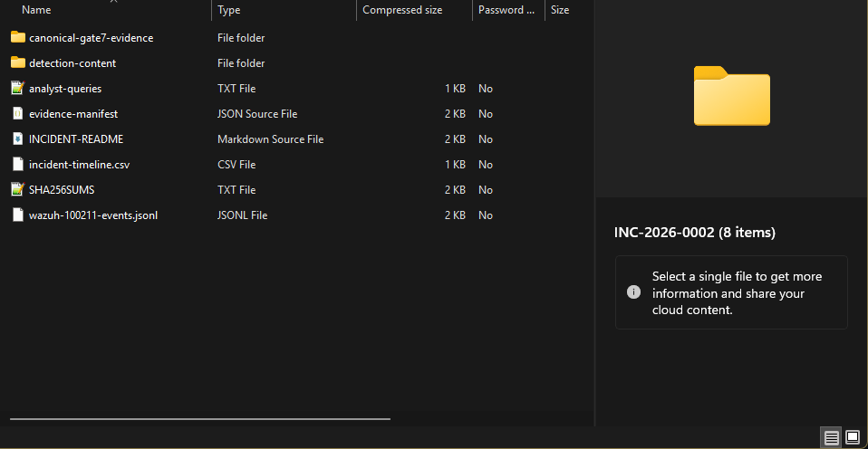
Task: Click 'Select a single file' info message
Action: click(x=737, y=293)
